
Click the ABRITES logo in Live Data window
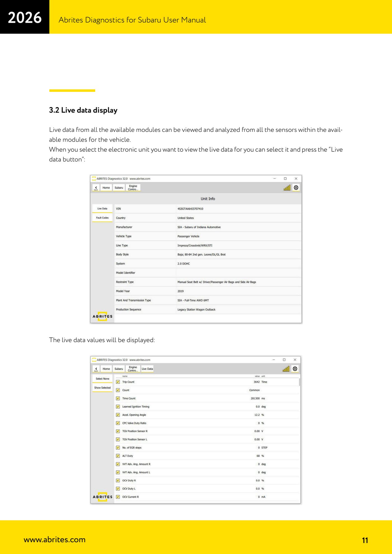[x=102, y=497]
